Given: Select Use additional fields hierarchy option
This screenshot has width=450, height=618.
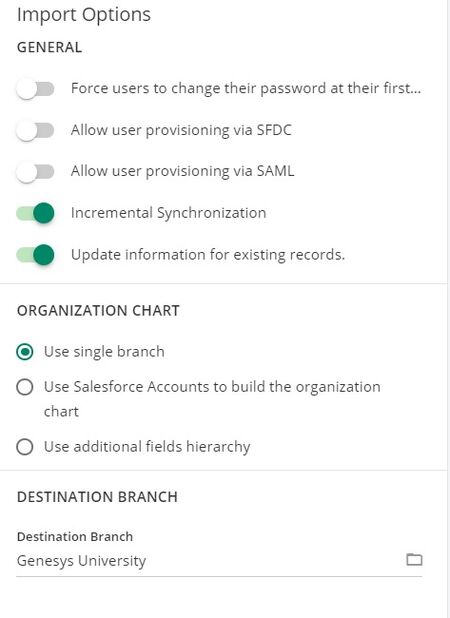Looking at the screenshot, I should (x=25, y=447).
